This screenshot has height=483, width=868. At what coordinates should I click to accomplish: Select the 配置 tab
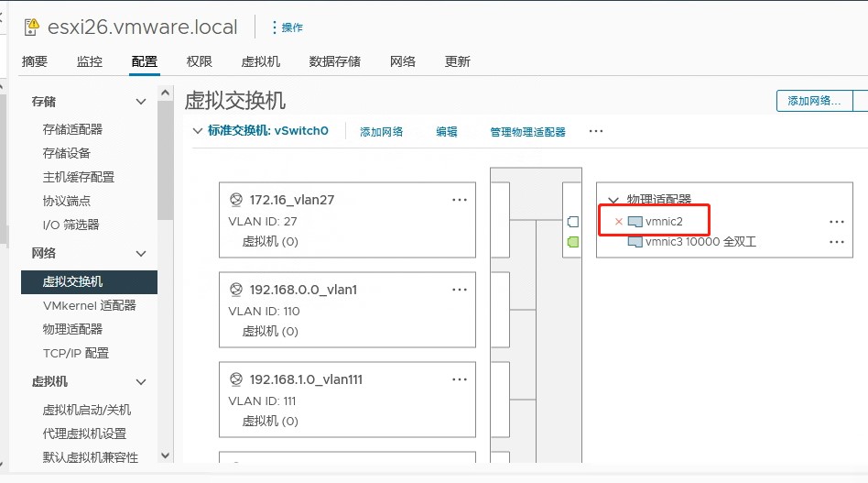[x=145, y=61]
